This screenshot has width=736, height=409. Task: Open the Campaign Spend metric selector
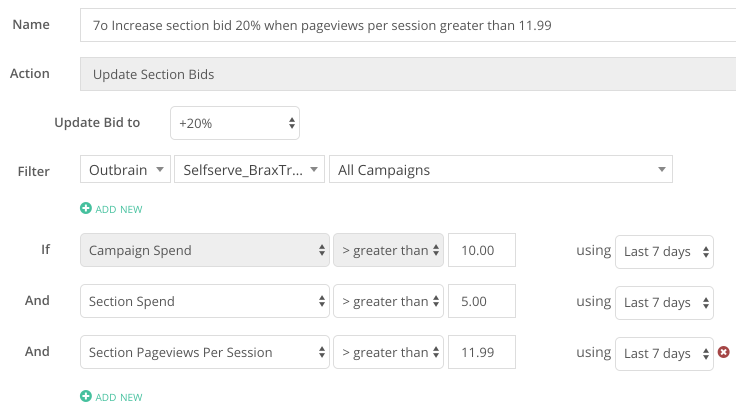tap(205, 250)
